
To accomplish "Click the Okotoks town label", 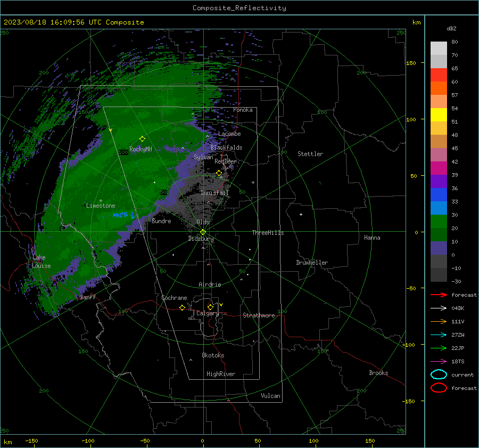I will (x=213, y=355).
